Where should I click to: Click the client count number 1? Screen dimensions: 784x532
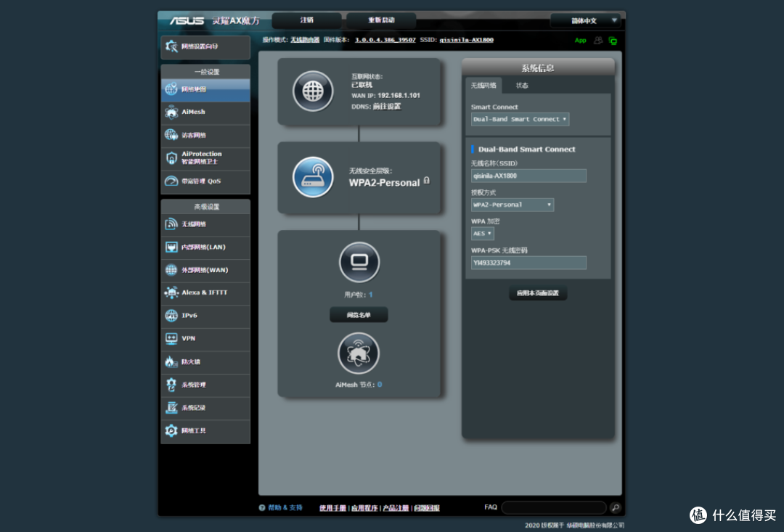point(370,295)
